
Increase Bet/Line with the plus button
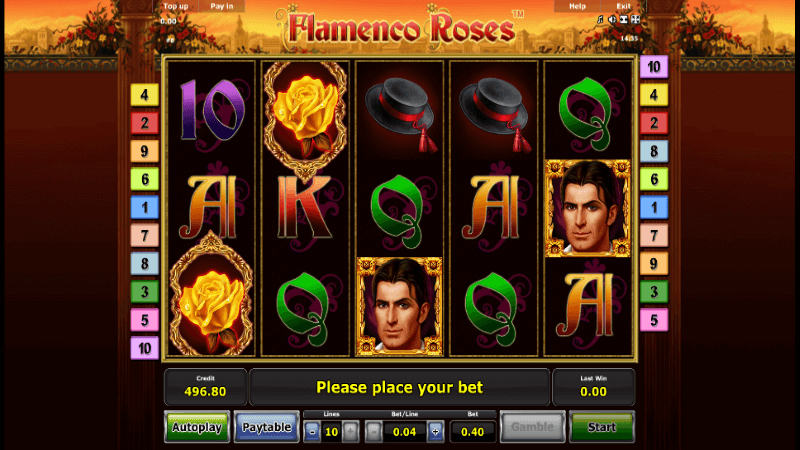pyautogui.click(x=435, y=432)
